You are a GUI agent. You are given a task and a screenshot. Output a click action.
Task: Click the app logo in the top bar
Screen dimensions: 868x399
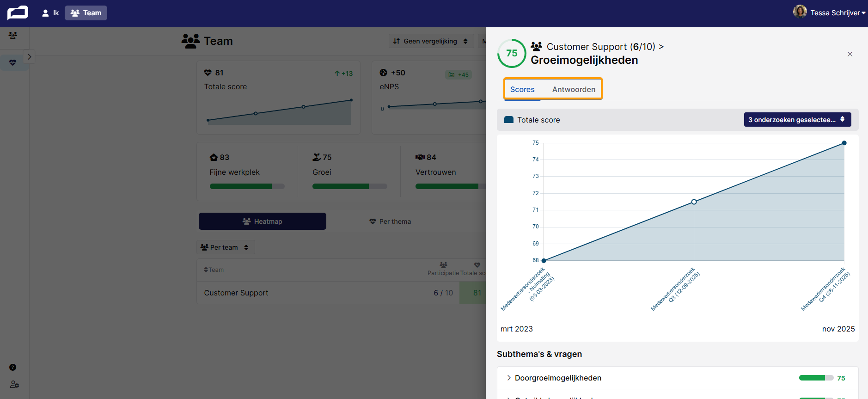[18, 13]
